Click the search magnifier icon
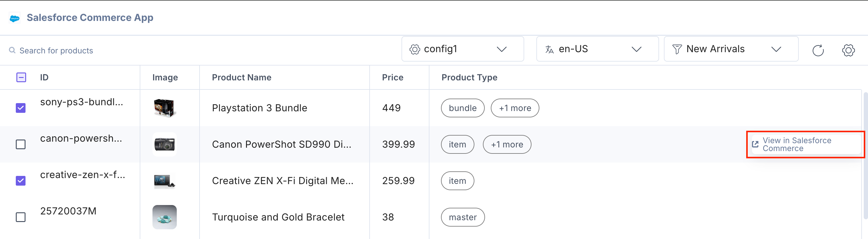 pos(12,50)
